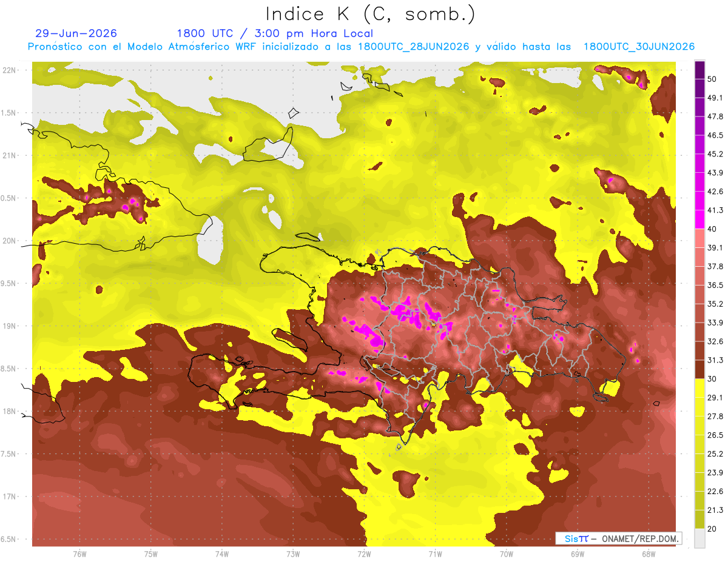Click the "22N" latitude label
Screen dimensions: 728x562
pos(9,70)
